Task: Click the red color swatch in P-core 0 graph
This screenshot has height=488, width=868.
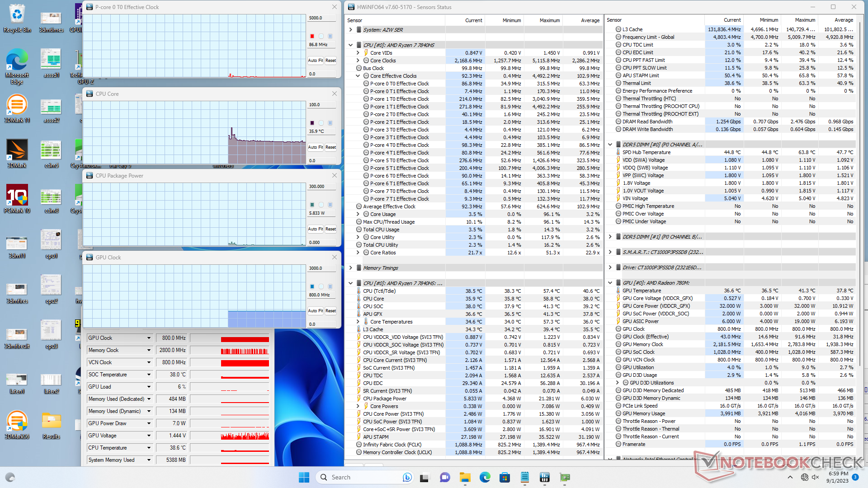Action: [312, 36]
